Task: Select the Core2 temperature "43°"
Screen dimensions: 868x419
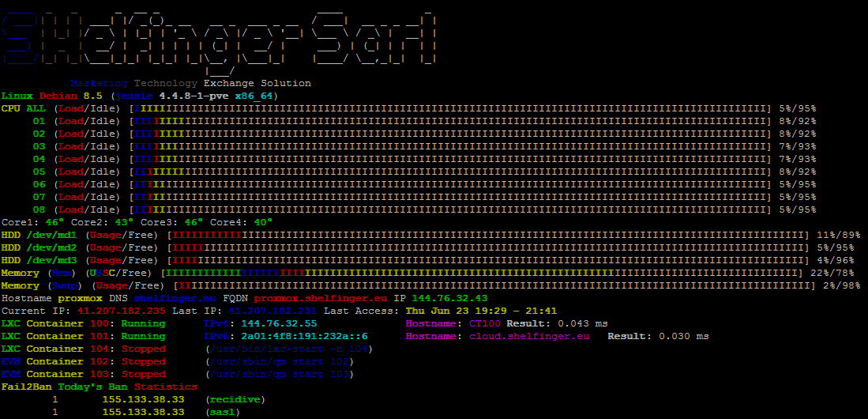Action: [125, 222]
